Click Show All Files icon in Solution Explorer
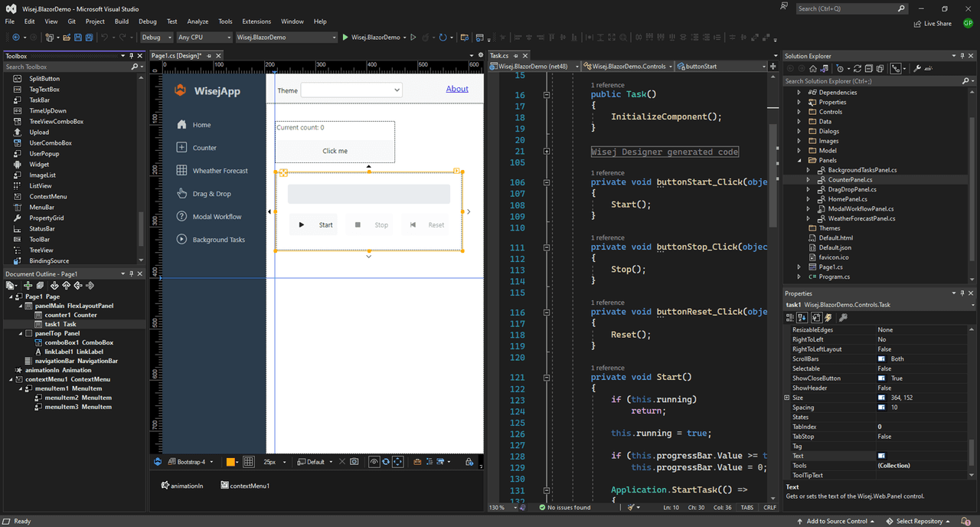 click(x=880, y=68)
